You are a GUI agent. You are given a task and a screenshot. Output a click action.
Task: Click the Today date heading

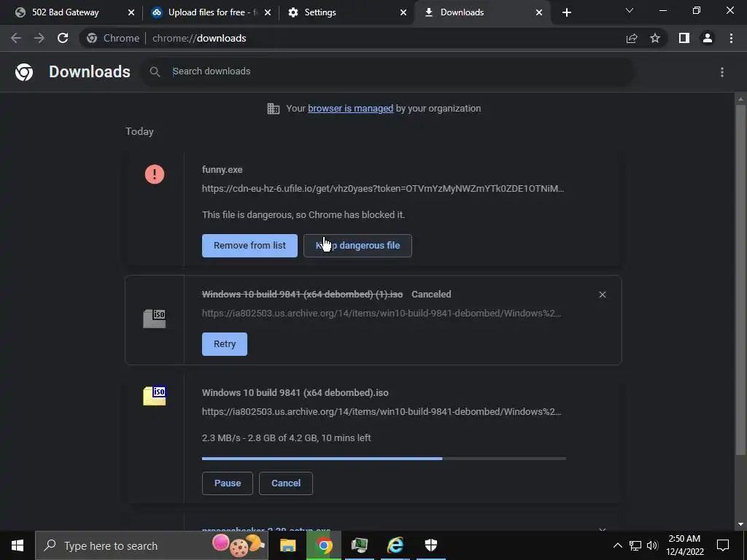tap(139, 131)
